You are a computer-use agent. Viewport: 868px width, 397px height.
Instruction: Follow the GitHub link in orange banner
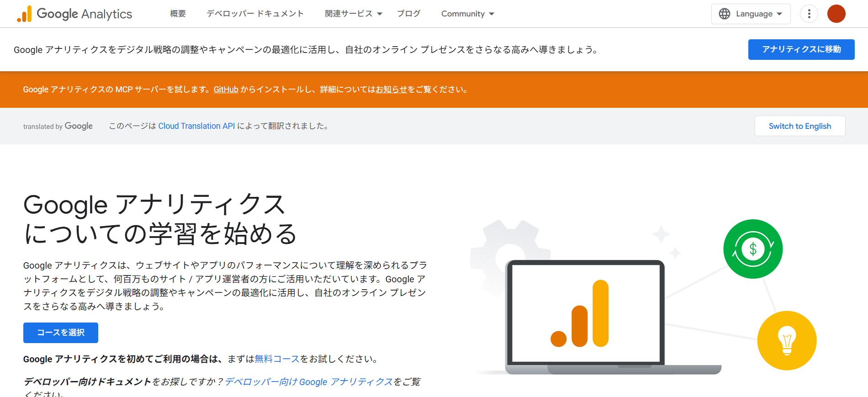(226, 90)
